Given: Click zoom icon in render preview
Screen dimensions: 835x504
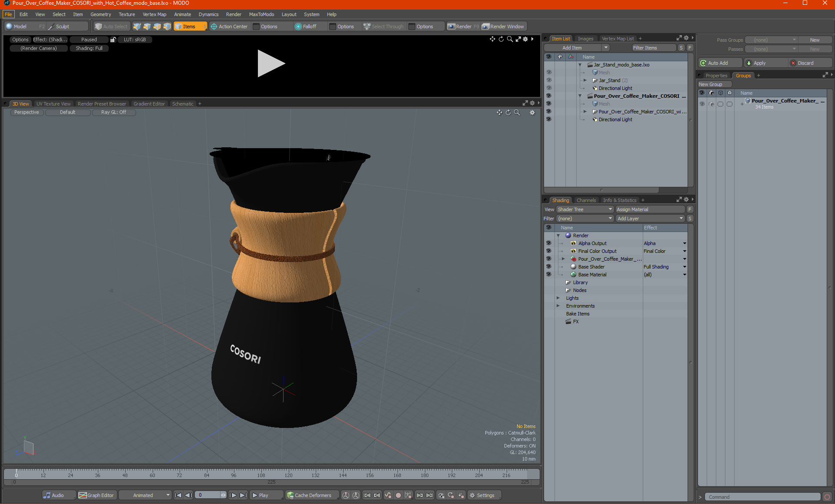Looking at the screenshot, I should tap(510, 39).
